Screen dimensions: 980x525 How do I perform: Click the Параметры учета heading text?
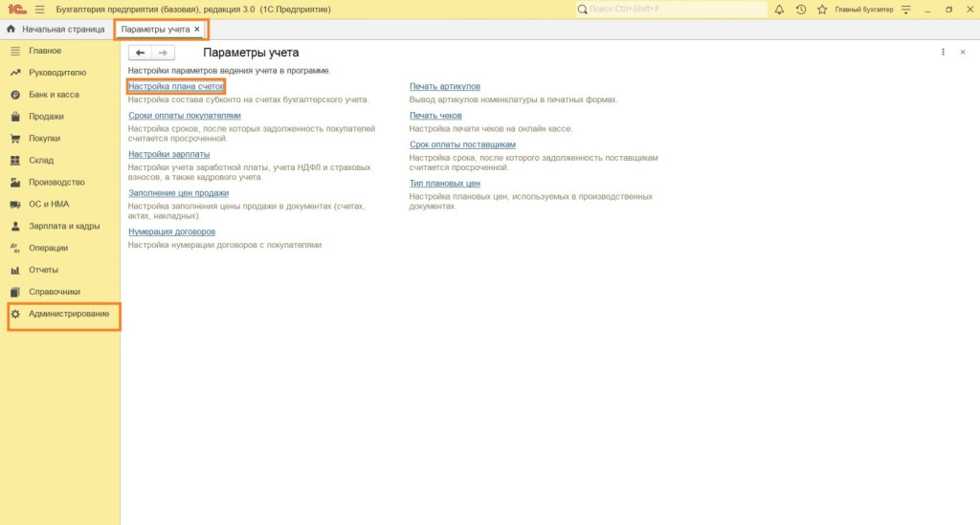pyautogui.click(x=251, y=53)
